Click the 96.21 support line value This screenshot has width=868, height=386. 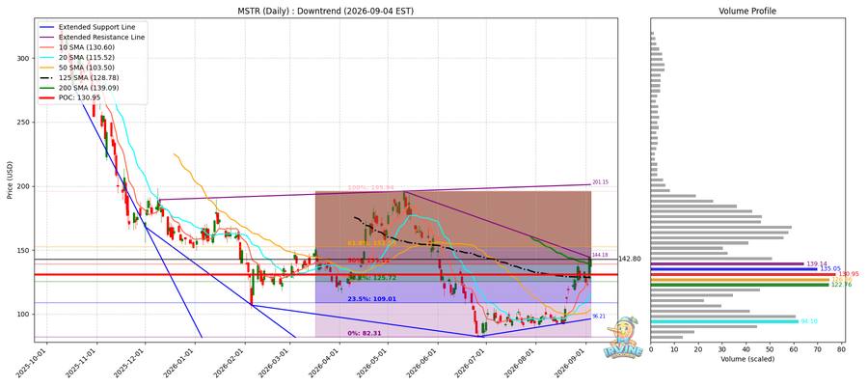pyautogui.click(x=598, y=317)
